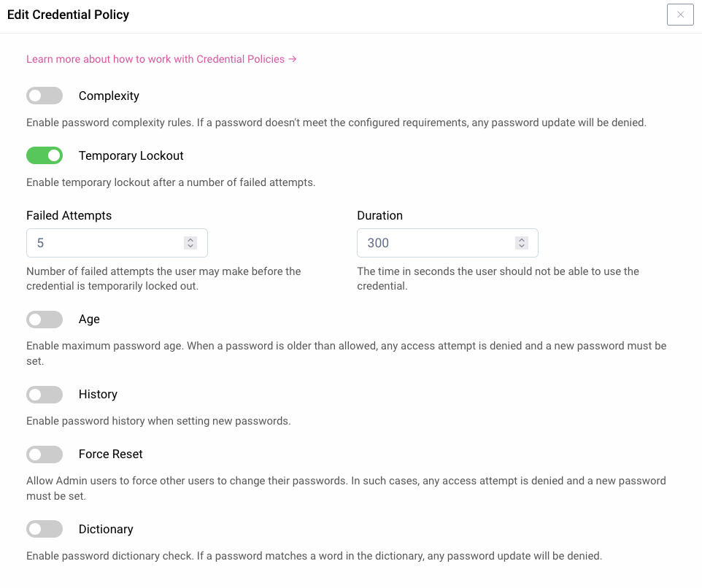This screenshot has height=588, width=702.
Task: Click the X in the dialog corner
Action: [680, 15]
